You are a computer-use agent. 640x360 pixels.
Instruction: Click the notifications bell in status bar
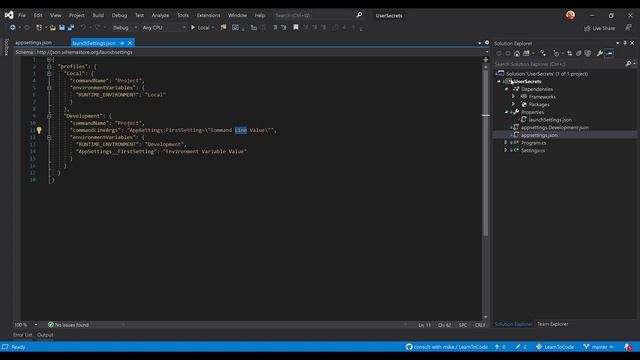coord(628,347)
